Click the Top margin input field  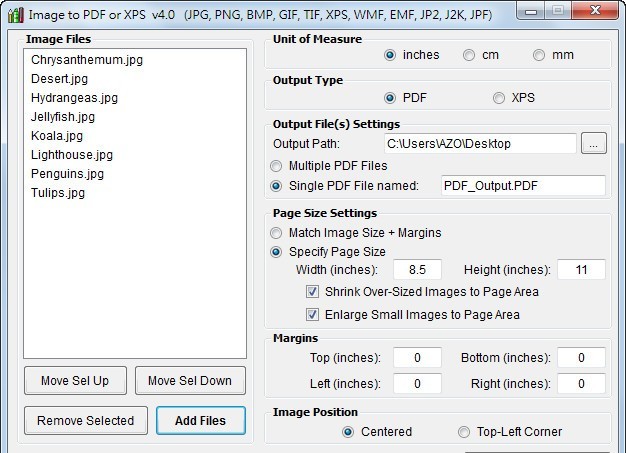[x=418, y=358]
